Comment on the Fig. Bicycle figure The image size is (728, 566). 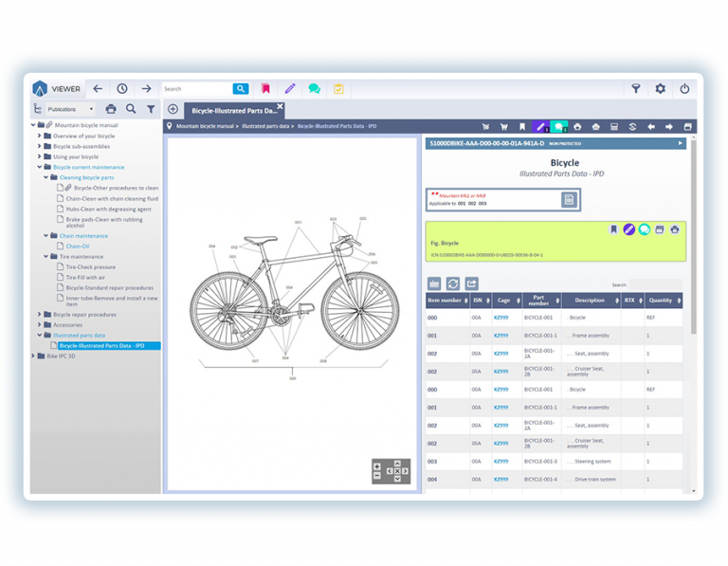[x=644, y=229]
